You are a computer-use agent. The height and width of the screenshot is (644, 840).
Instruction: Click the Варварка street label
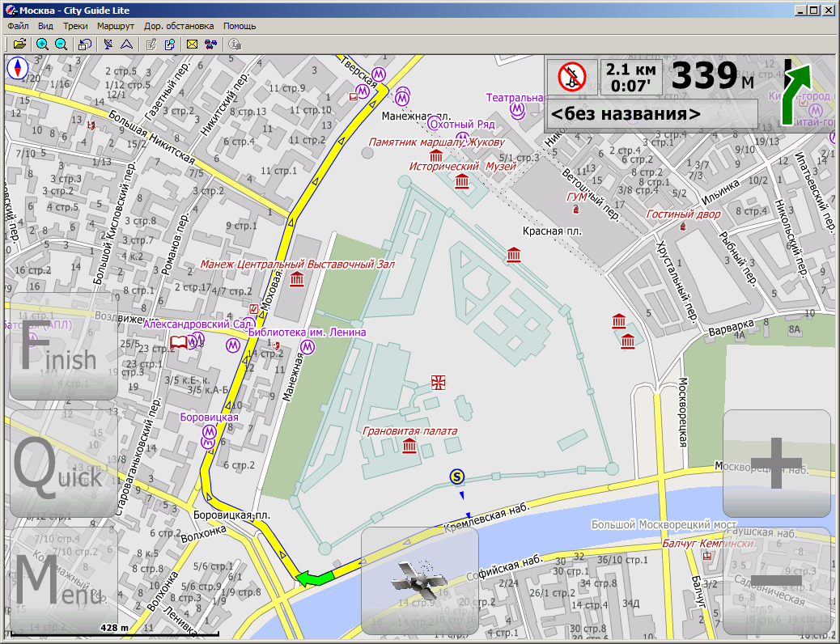732,328
